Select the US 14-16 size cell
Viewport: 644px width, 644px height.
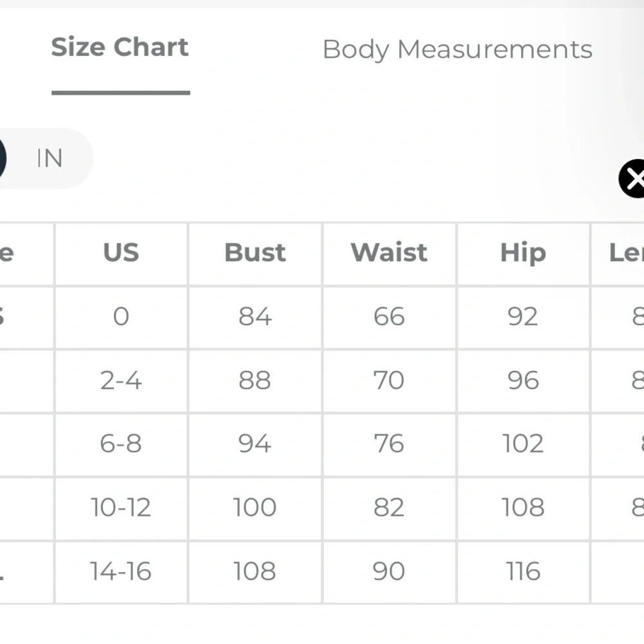[121, 572]
